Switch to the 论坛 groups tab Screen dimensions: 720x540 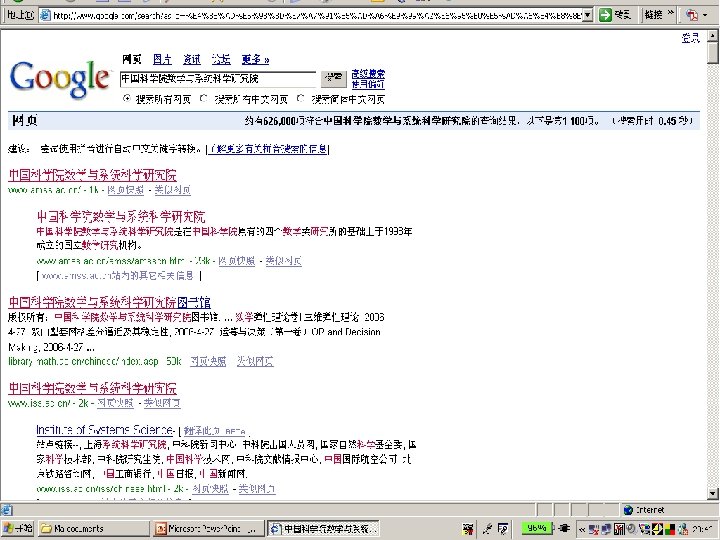click(221, 59)
